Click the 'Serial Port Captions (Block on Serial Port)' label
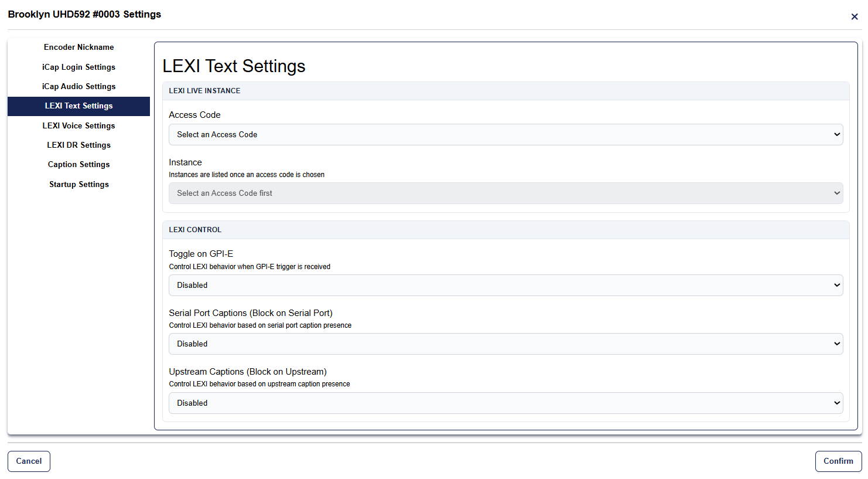The width and height of the screenshot is (868, 479). (251, 313)
